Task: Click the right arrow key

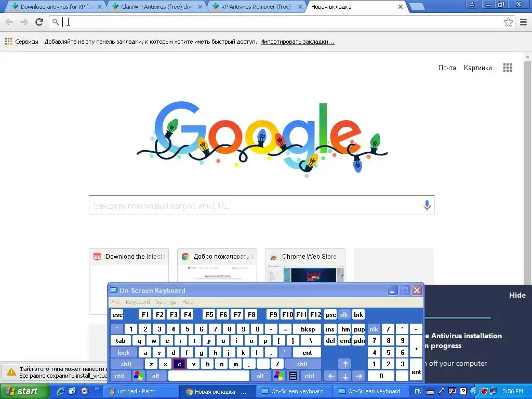Action: (x=358, y=376)
